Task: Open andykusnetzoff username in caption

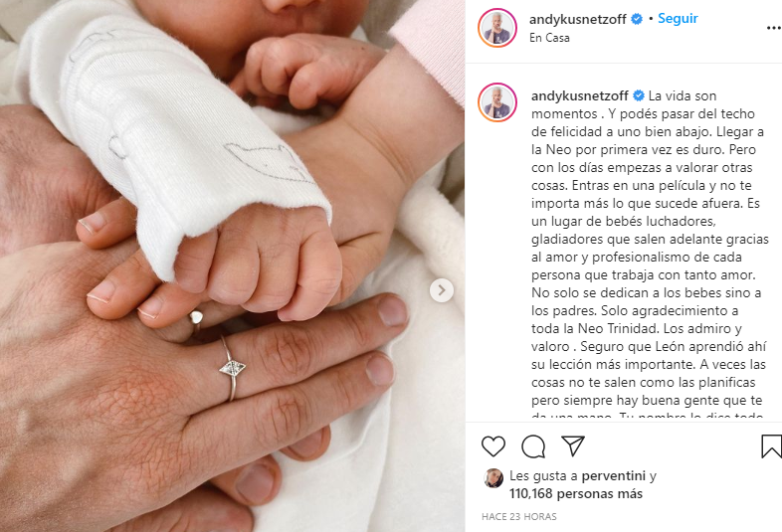Action: (x=579, y=95)
